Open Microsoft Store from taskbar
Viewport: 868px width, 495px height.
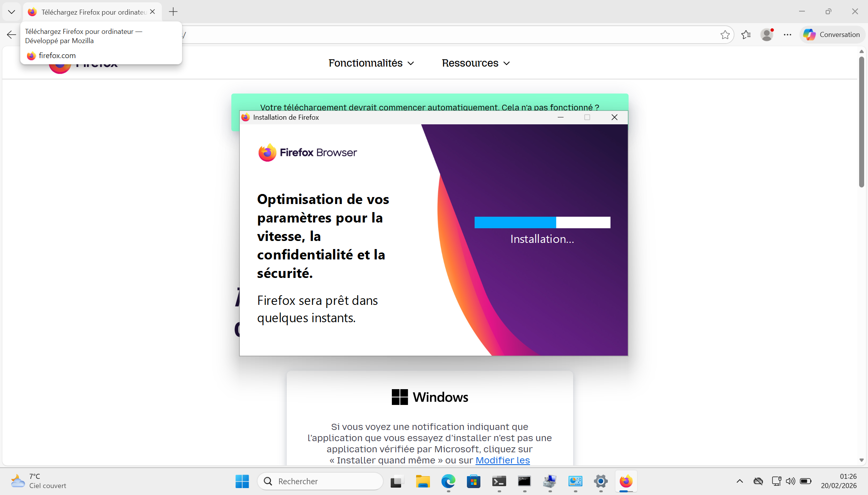point(473,481)
